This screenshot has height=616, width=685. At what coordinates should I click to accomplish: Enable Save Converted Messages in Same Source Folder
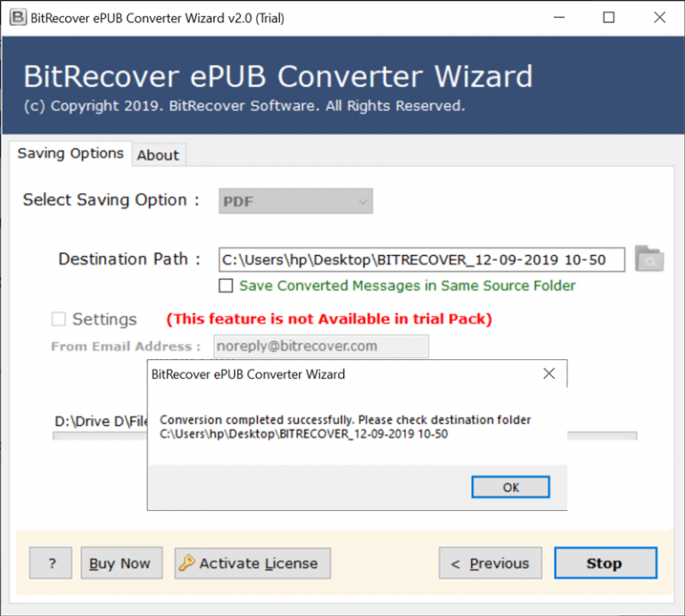(x=226, y=285)
